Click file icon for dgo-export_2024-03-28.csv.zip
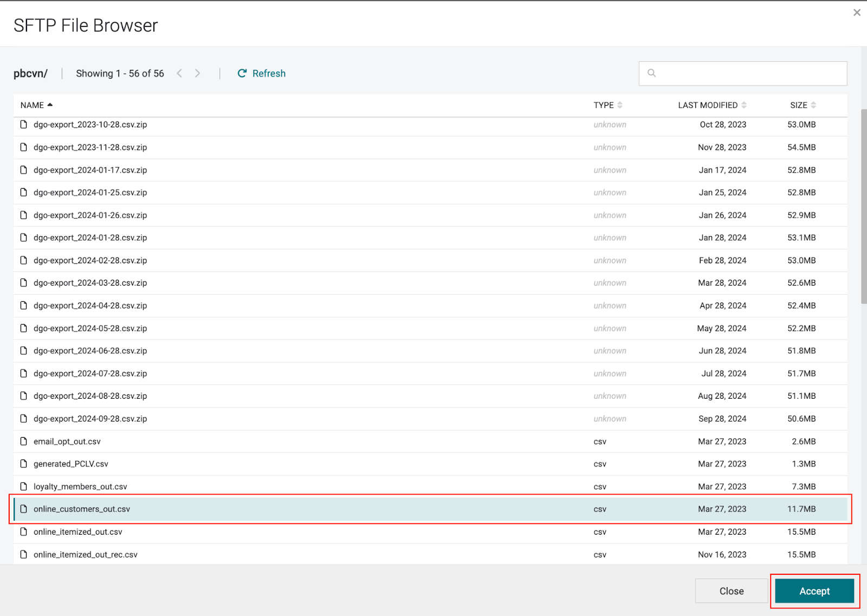This screenshot has height=616, width=867. tap(23, 283)
